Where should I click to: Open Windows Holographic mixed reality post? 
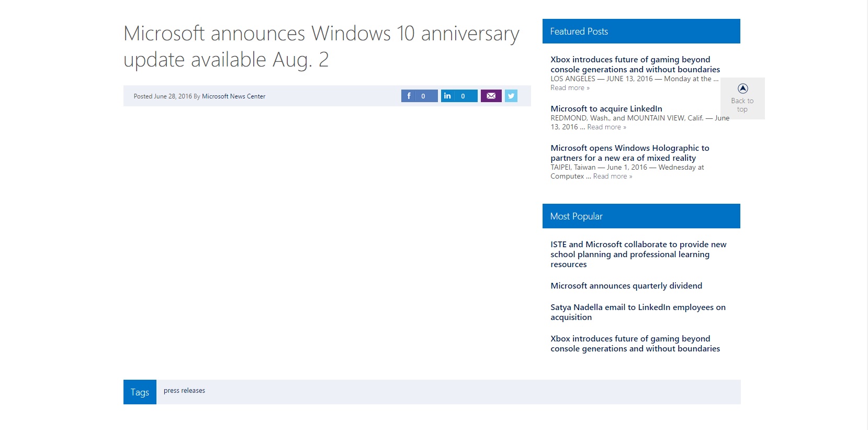click(x=630, y=153)
